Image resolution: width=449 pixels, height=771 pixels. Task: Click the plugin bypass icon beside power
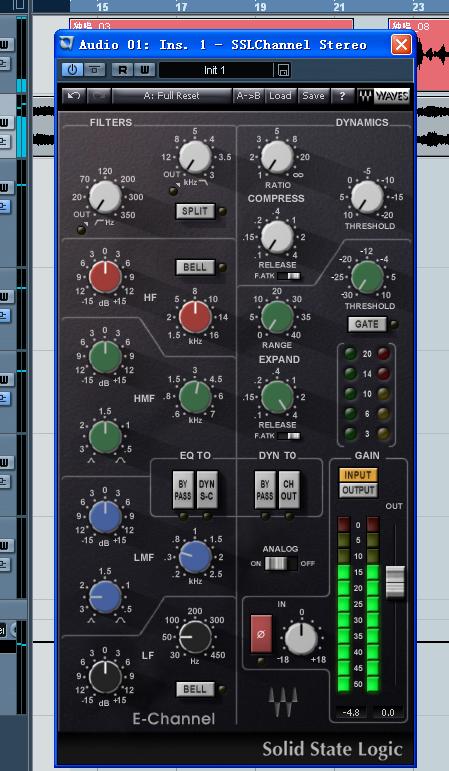click(94, 70)
